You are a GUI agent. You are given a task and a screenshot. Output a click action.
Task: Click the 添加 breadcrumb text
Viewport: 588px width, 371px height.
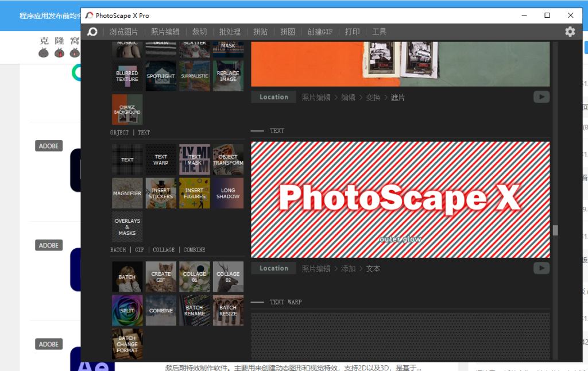tap(348, 269)
